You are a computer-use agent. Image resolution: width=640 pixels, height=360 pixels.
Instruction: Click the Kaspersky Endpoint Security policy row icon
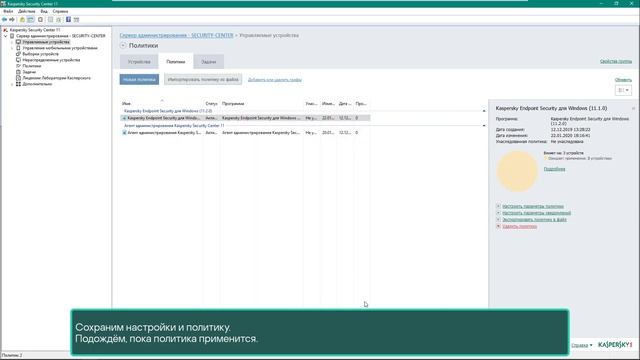(x=124, y=118)
